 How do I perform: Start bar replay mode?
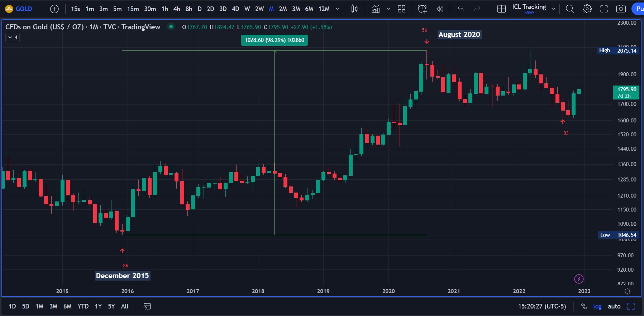[x=440, y=9]
